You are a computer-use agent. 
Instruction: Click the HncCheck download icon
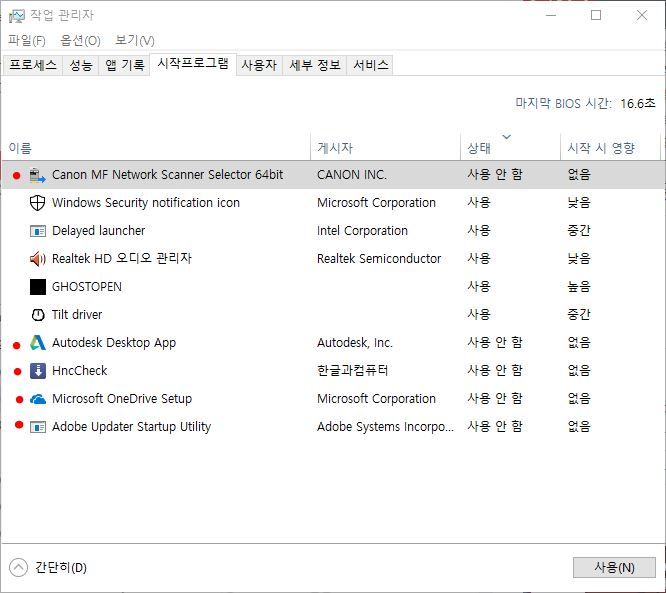point(38,371)
